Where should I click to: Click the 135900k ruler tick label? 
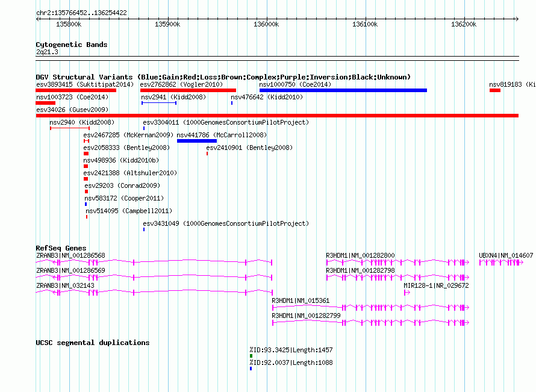tap(167, 24)
